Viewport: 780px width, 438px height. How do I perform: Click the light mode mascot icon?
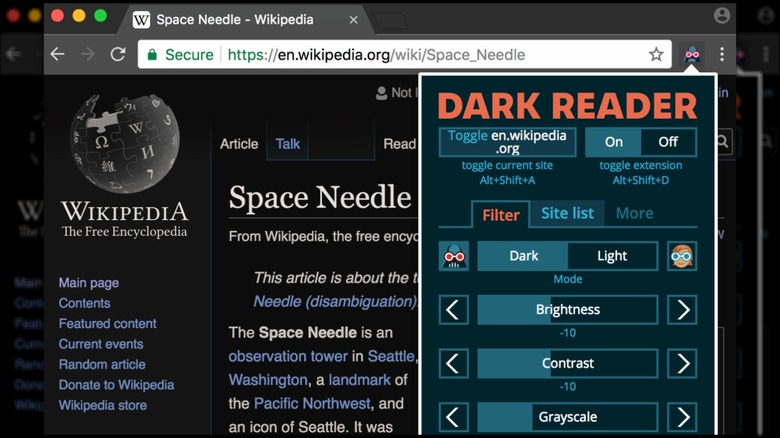[683, 256]
